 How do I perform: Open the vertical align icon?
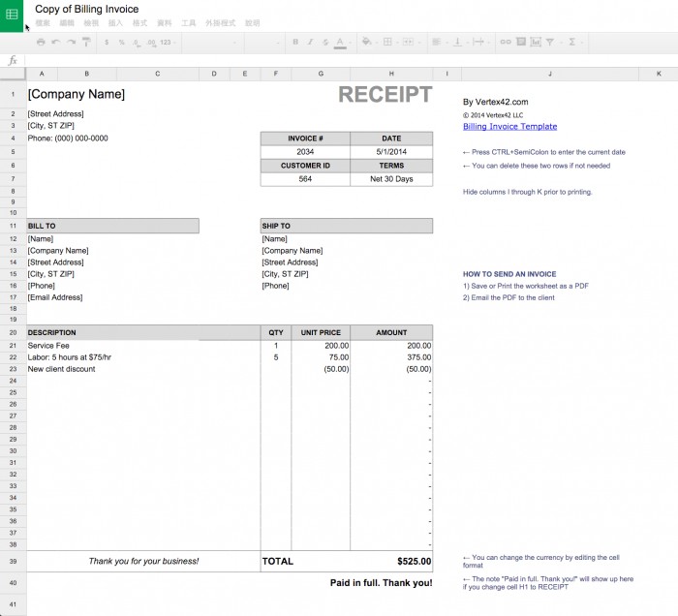[457, 42]
